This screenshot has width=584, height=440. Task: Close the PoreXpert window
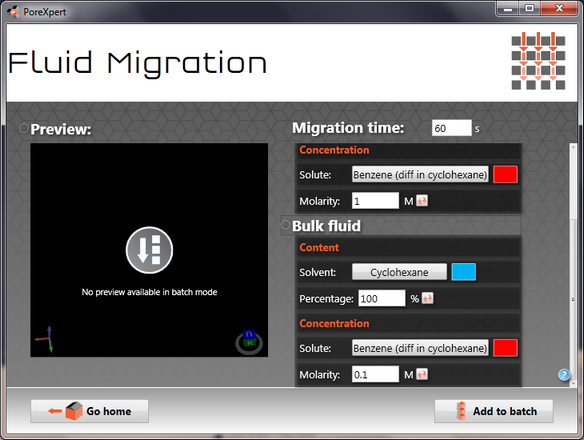[559, 9]
